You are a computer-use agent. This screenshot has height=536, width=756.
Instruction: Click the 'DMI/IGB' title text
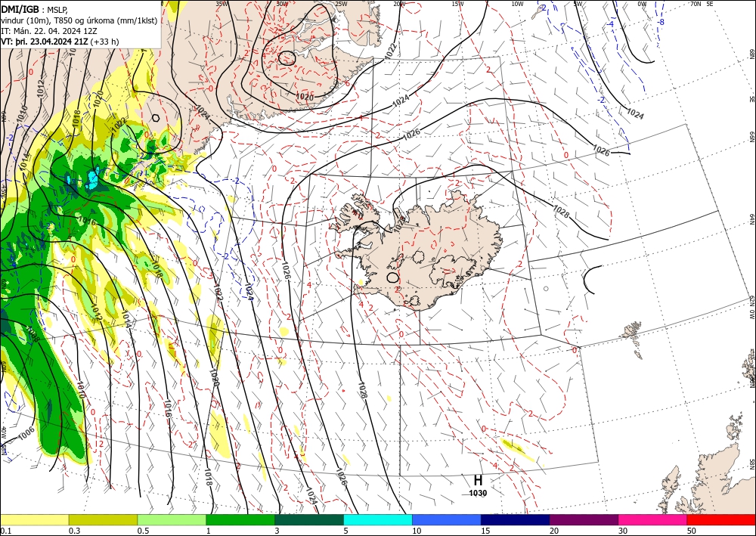coord(20,8)
